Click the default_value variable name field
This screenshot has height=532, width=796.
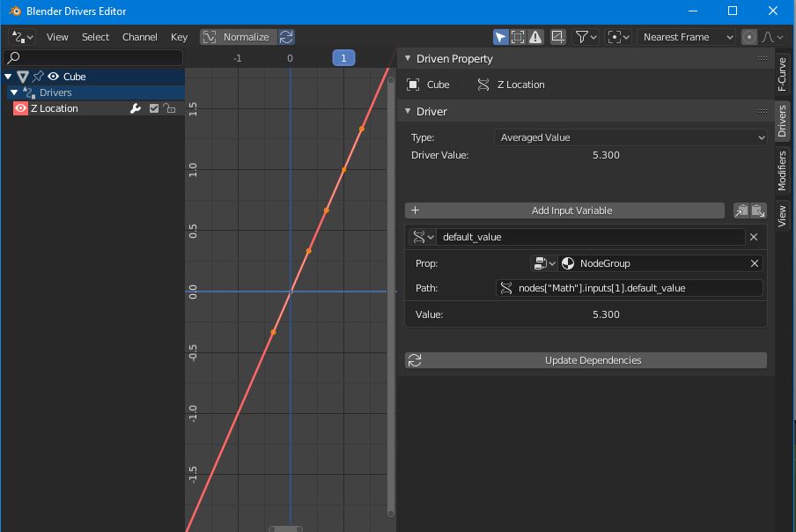[591, 237]
